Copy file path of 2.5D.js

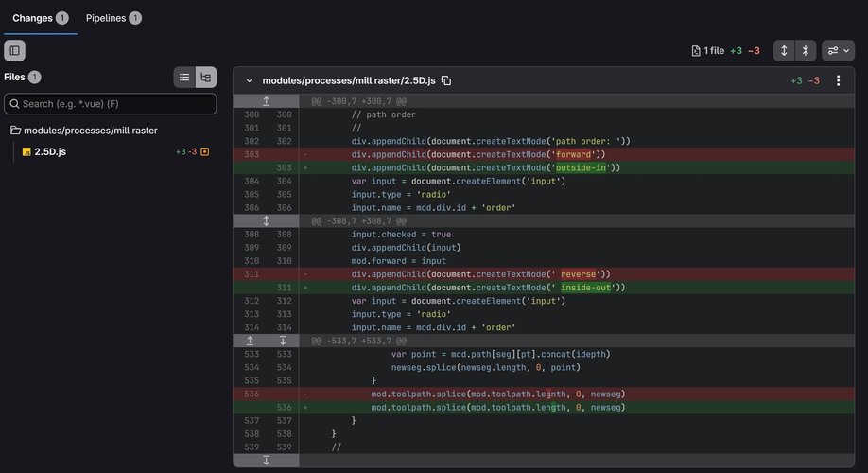point(446,80)
